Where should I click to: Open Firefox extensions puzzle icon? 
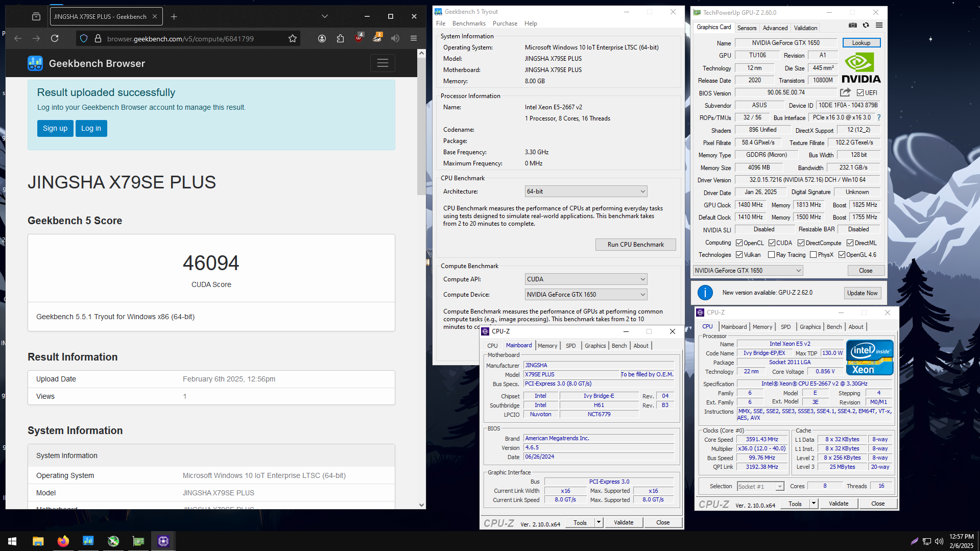click(340, 38)
